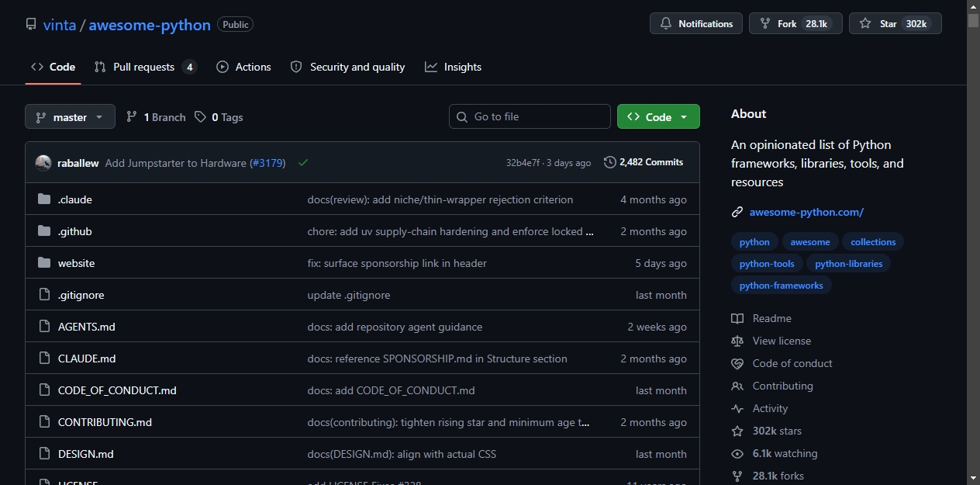Open commit 'docs: add repository agent guidance'
Screen dimensions: 980x485
(x=395, y=327)
